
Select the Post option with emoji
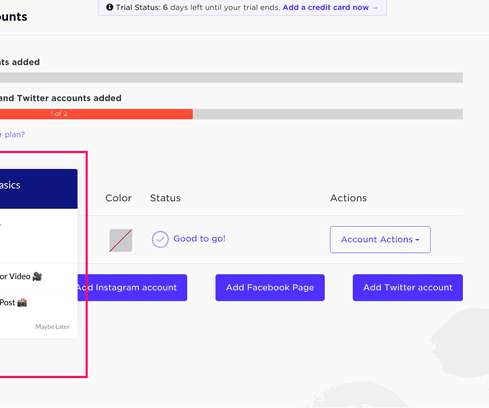[x=13, y=303]
